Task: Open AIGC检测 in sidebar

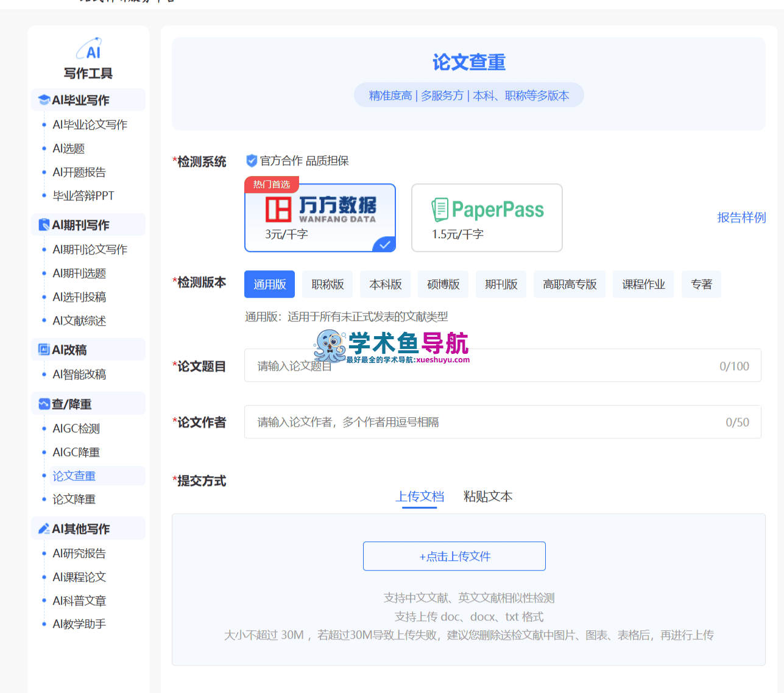Action: click(x=76, y=428)
